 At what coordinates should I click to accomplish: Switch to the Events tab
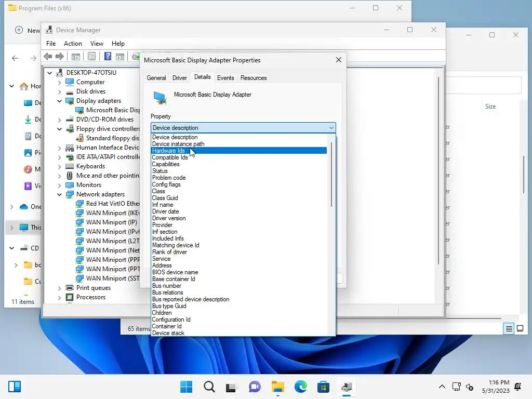click(225, 78)
